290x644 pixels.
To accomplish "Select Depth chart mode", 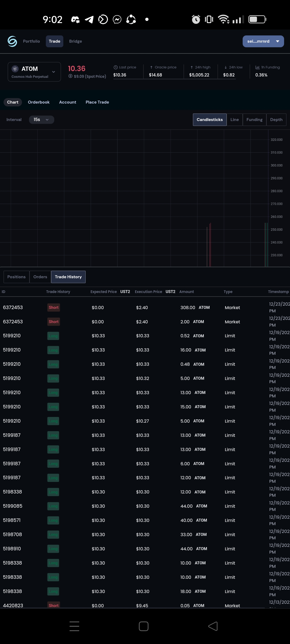I will point(276,120).
